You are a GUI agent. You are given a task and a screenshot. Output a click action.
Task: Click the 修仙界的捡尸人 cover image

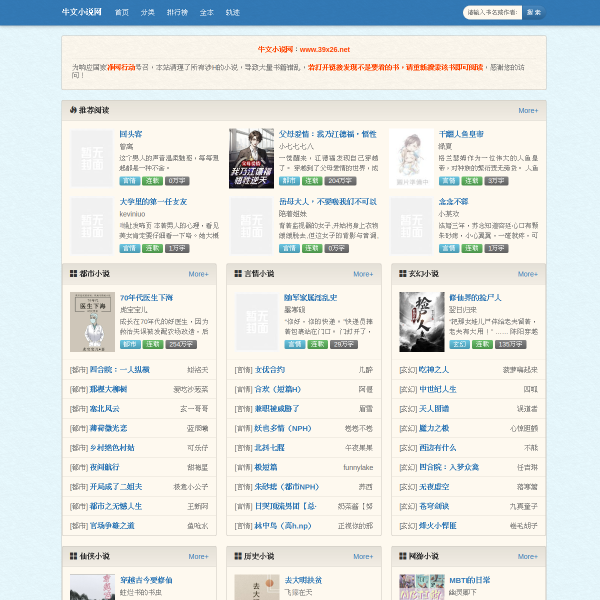(x=422, y=322)
